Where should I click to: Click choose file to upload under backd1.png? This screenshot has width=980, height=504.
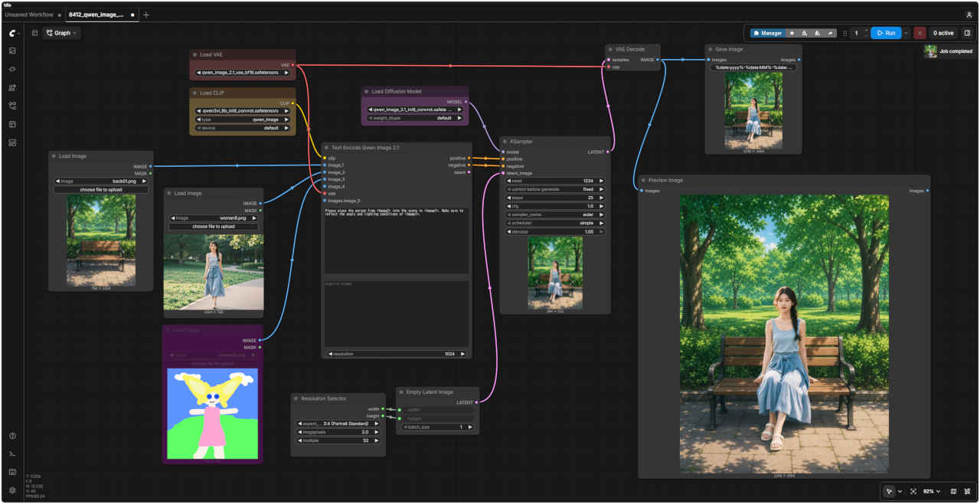pos(101,189)
